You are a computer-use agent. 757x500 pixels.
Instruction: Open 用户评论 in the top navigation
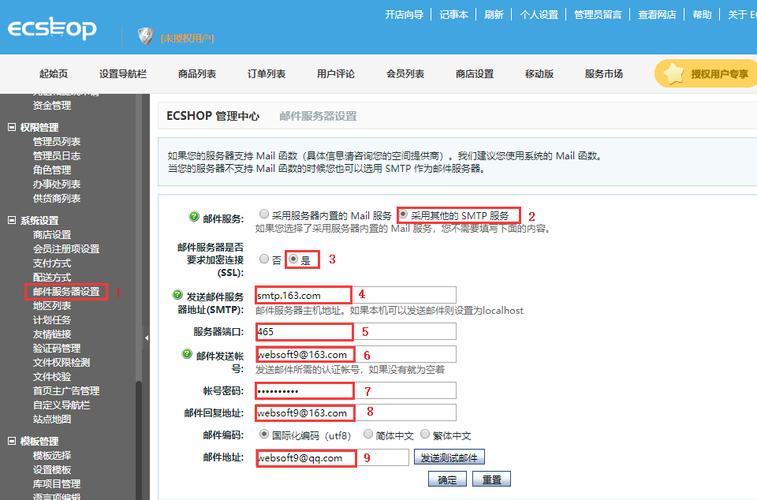pos(336,74)
